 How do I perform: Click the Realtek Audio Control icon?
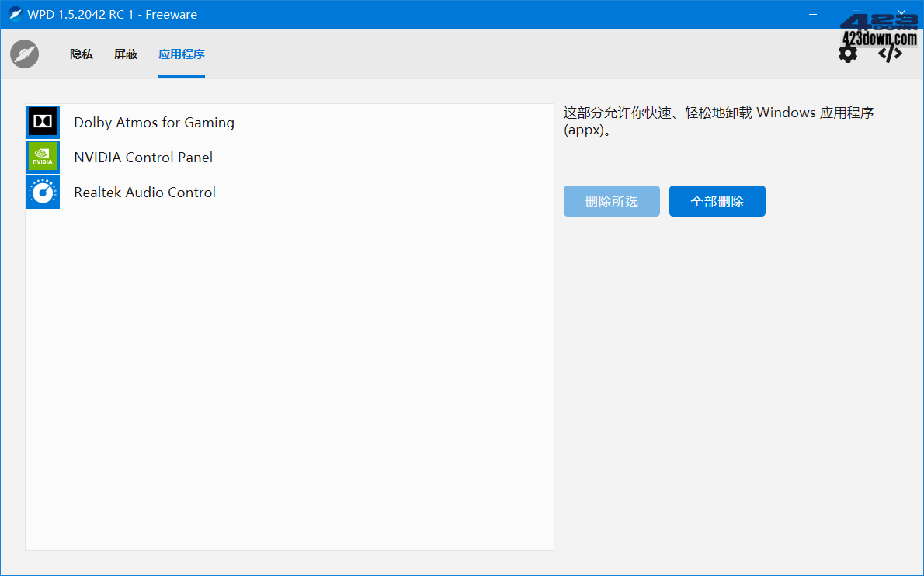pyautogui.click(x=43, y=192)
